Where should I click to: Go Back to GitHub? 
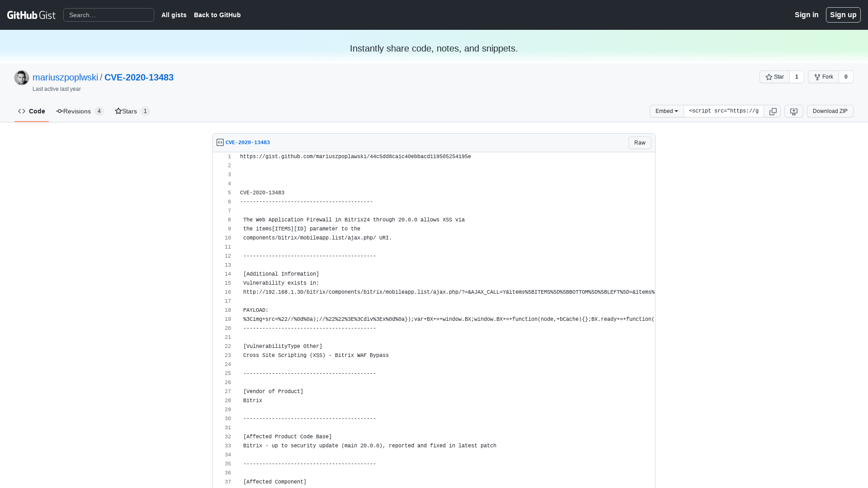click(217, 15)
